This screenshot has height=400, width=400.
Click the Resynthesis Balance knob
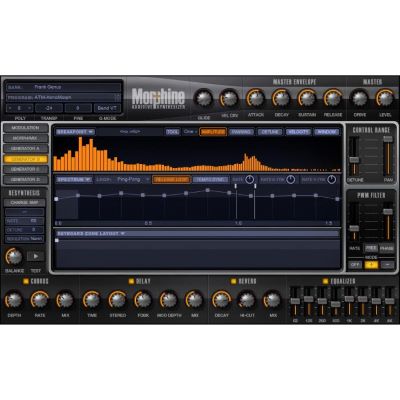[14, 257]
